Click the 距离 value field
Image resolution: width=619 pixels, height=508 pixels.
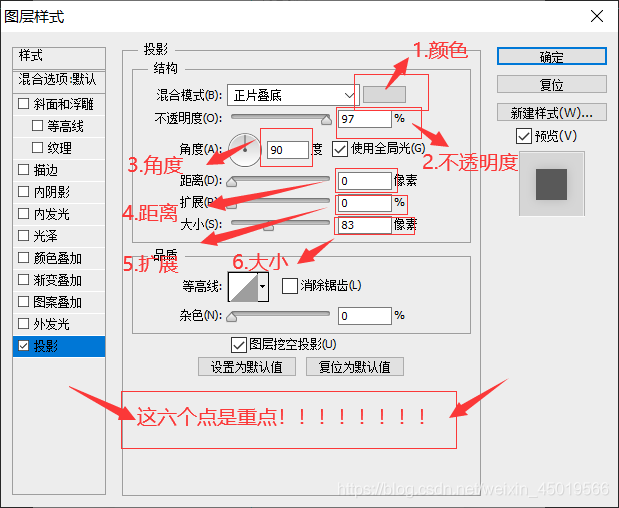pyautogui.click(x=364, y=181)
